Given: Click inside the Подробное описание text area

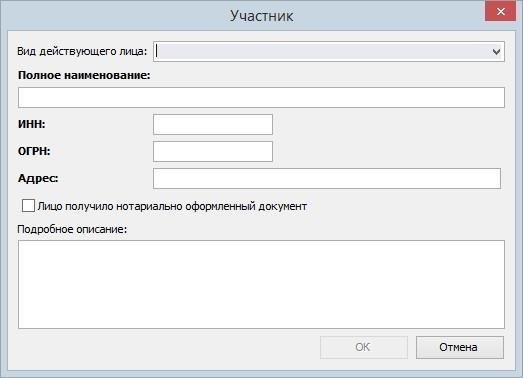Looking at the screenshot, I should (x=261, y=284).
